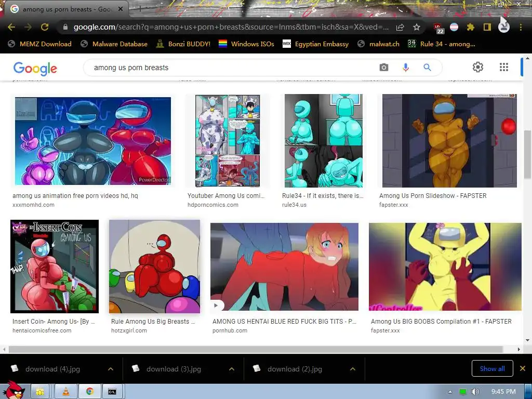The image size is (532, 399).
Task: Open the downloaded file download (4).jpg
Action: 52,369
